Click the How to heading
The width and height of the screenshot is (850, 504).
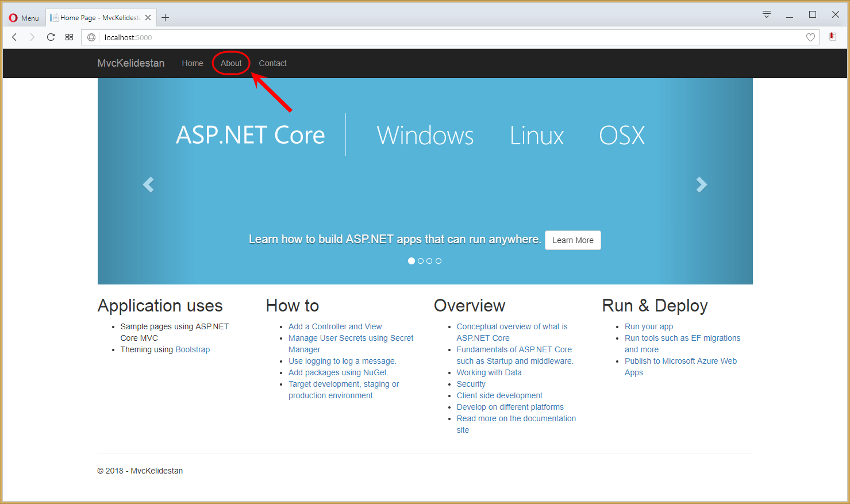pyautogui.click(x=292, y=306)
